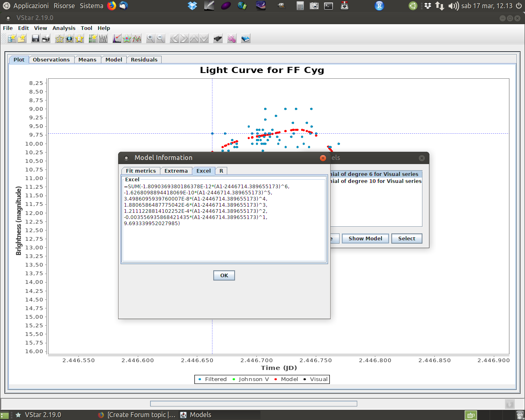
Task: Click inside the Excel formula text area
Action: (x=224, y=242)
